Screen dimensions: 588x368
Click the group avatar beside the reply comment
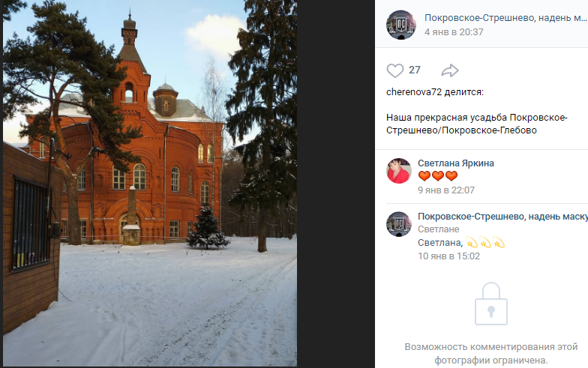(x=399, y=224)
